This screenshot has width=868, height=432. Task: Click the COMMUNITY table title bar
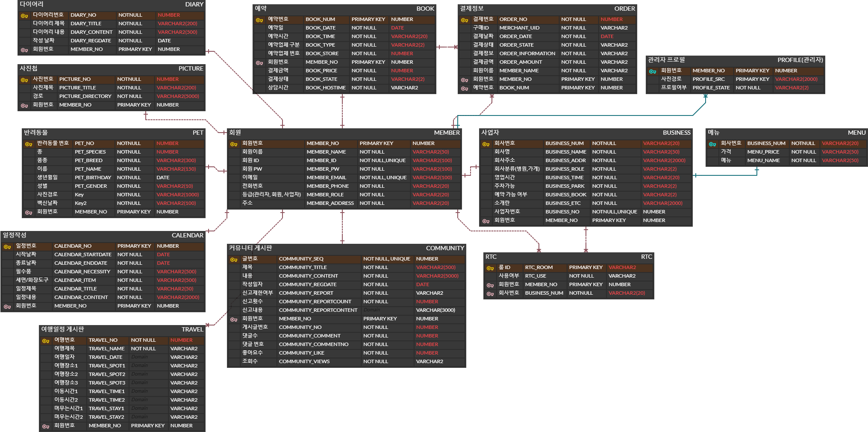tap(347, 248)
